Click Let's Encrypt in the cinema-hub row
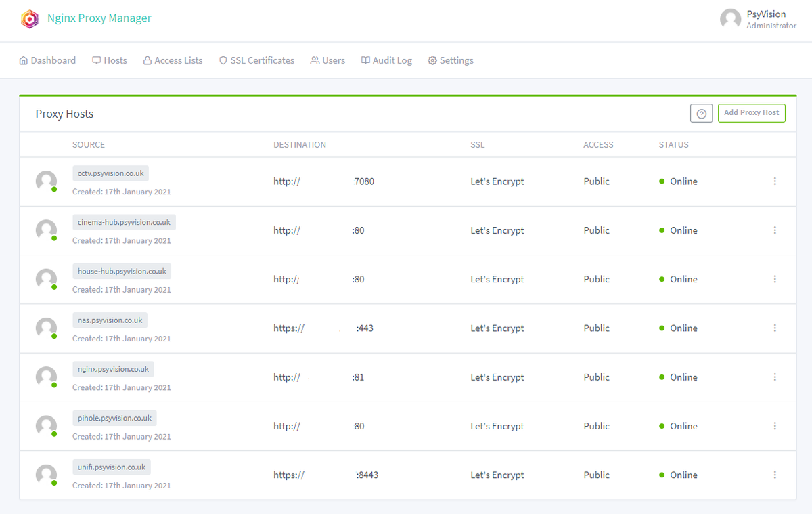The height and width of the screenshot is (514, 812). 497,230
